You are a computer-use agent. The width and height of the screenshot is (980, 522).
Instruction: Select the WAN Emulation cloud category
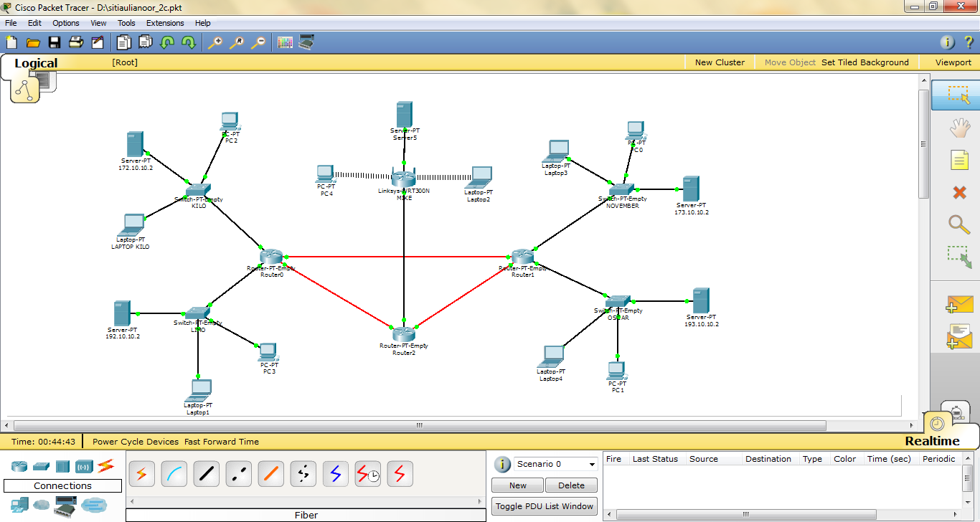pyautogui.click(x=42, y=506)
